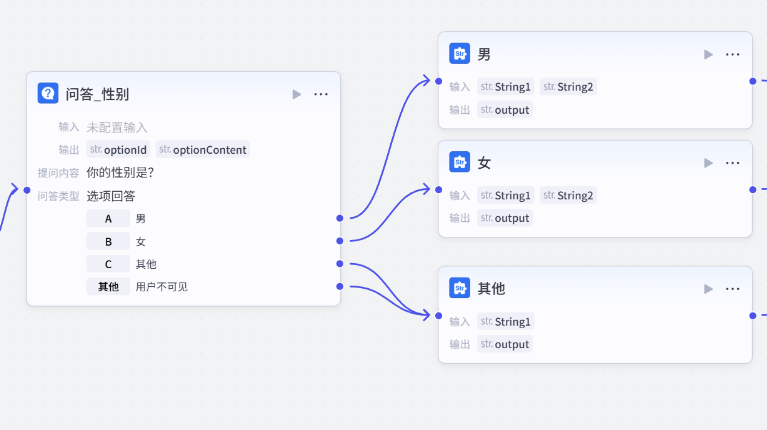Screen dimensions: 767x430
Task: Click the 男 node title text
Action: (484, 54)
